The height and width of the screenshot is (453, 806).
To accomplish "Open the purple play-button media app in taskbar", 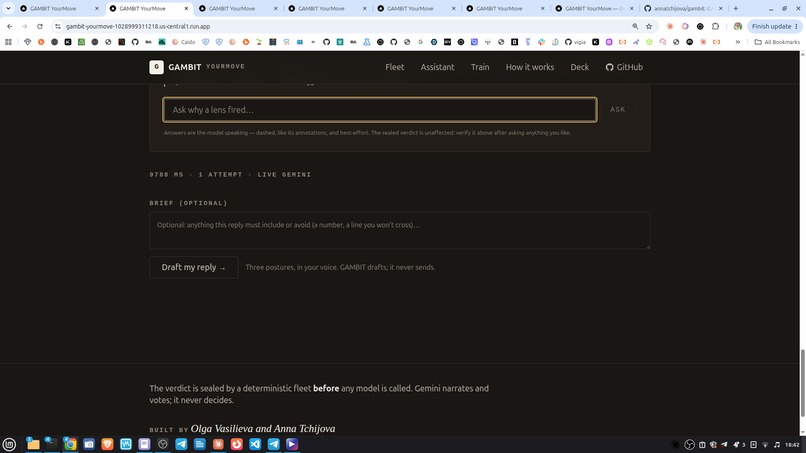I will [x=292, y=444].
